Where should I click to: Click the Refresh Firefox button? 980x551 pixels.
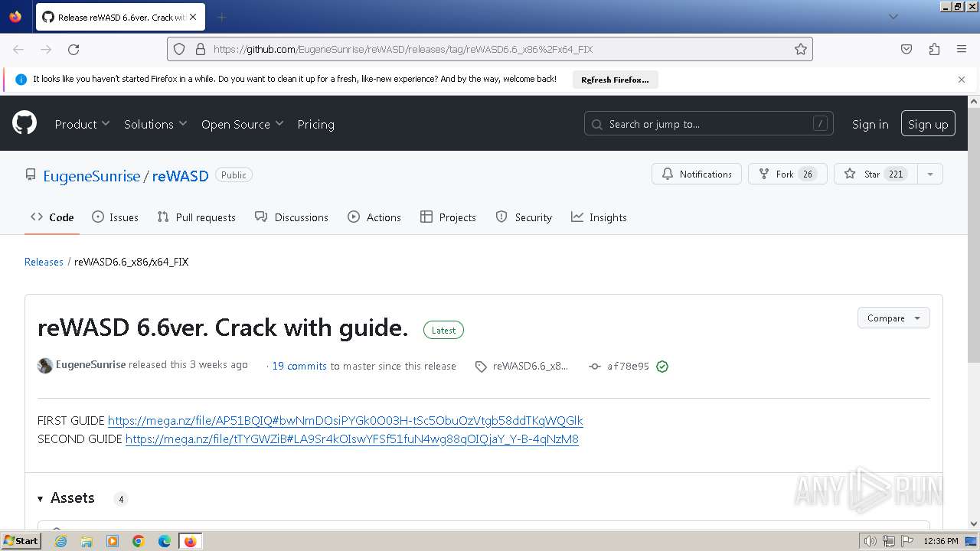point(615,80)
